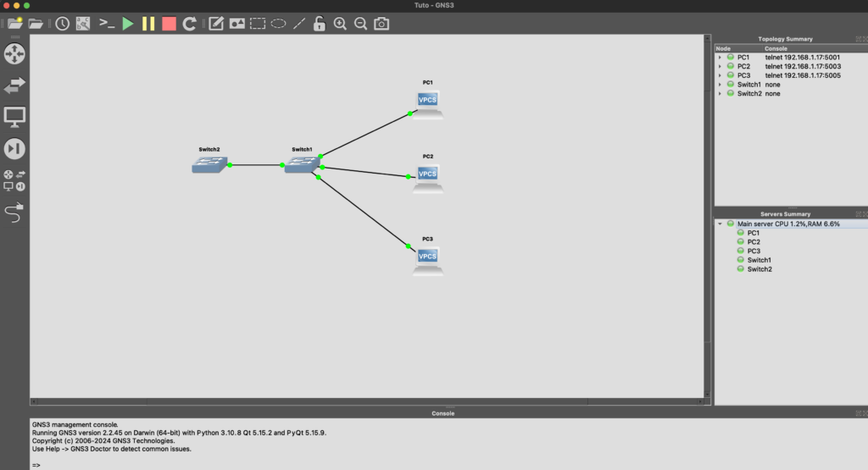This screenshot has width=868, height=470.
Task: Click the workspace horizontal scrollbar
Action: [366, 401]
